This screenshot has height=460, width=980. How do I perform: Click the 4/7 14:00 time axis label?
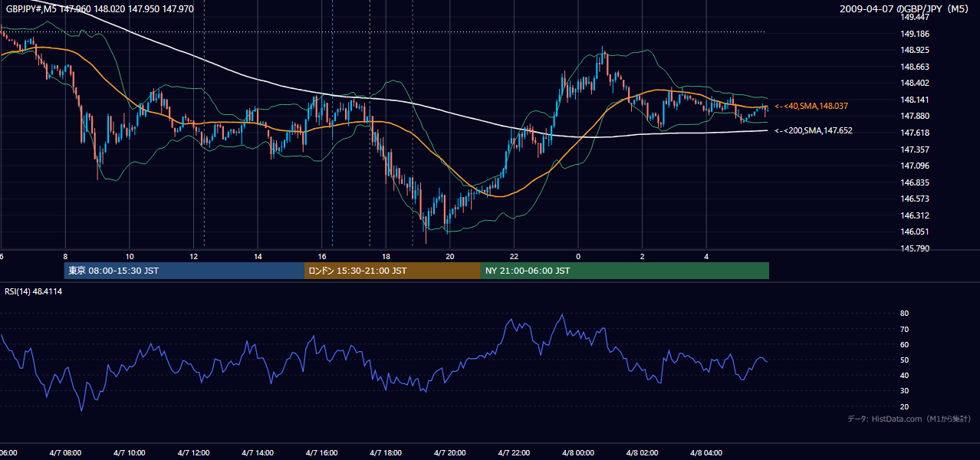(258, 452)
